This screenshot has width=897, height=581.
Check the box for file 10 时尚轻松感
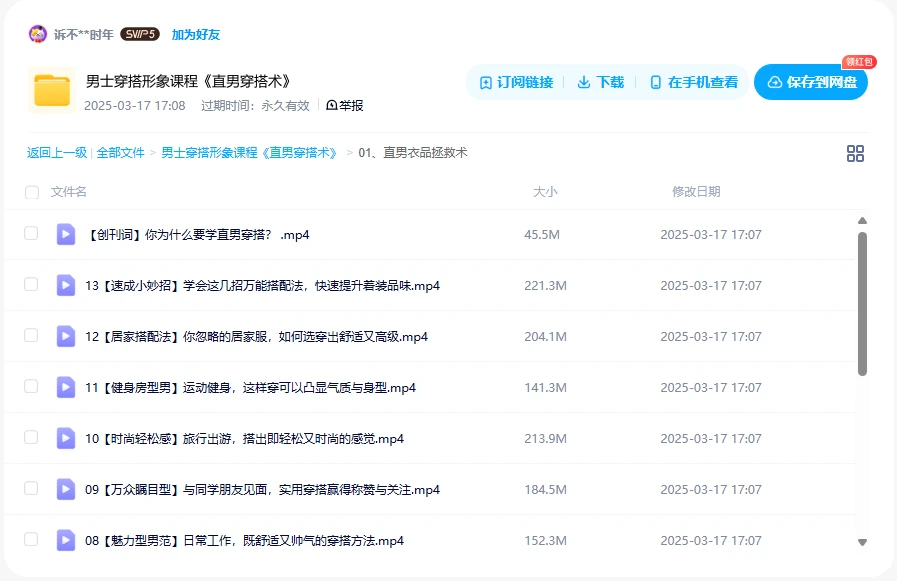(x=31, y=437)
